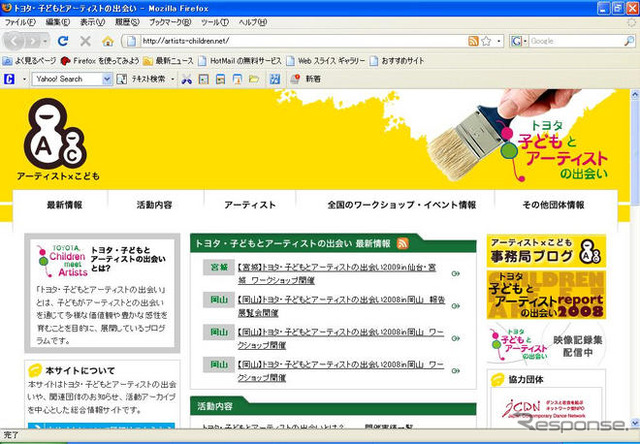Expand the Yahoo! Search combo box
This screenshot has height=444, width=640.
pyautogui.click(x=107, y=79)
